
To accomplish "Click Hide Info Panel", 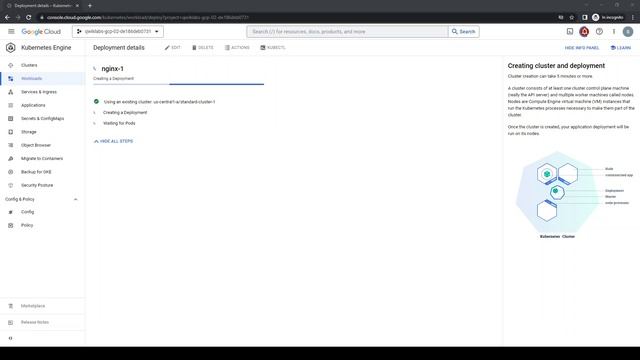I will 582,48.
